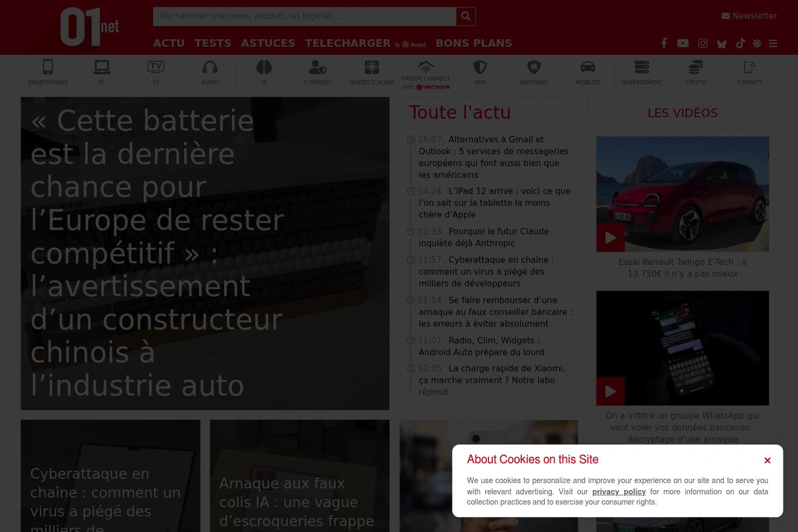This screenshot has width=798, height=532.
Task: Open 'On a infiltré un groupe WhatsApp' title
Action: pos(682,427)
